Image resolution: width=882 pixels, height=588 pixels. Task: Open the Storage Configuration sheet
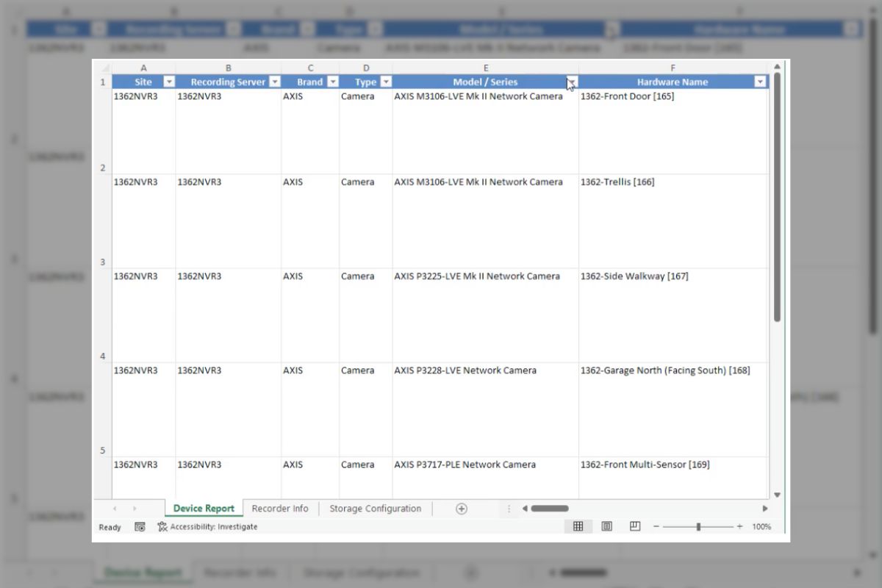[375, 508]
